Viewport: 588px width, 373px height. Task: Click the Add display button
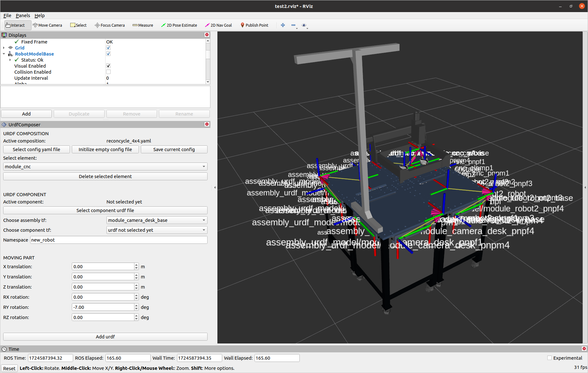[x=26, y=114]
